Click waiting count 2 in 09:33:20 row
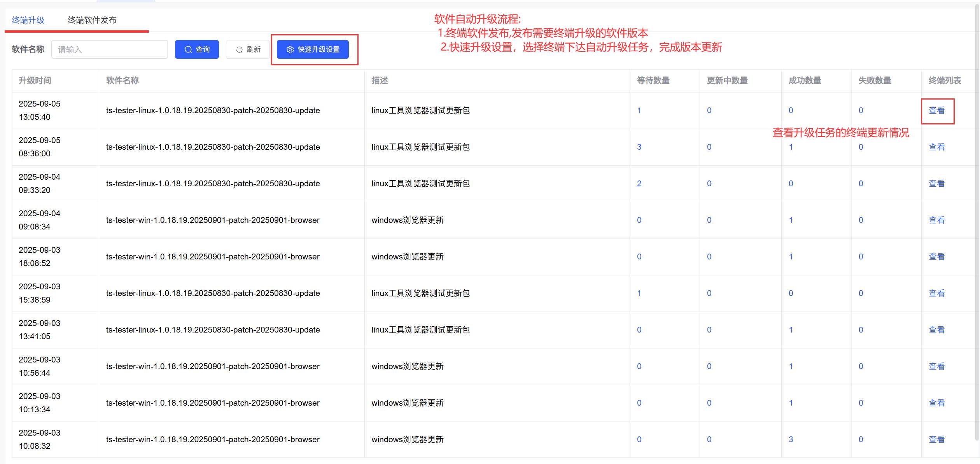 pos(639,184)
